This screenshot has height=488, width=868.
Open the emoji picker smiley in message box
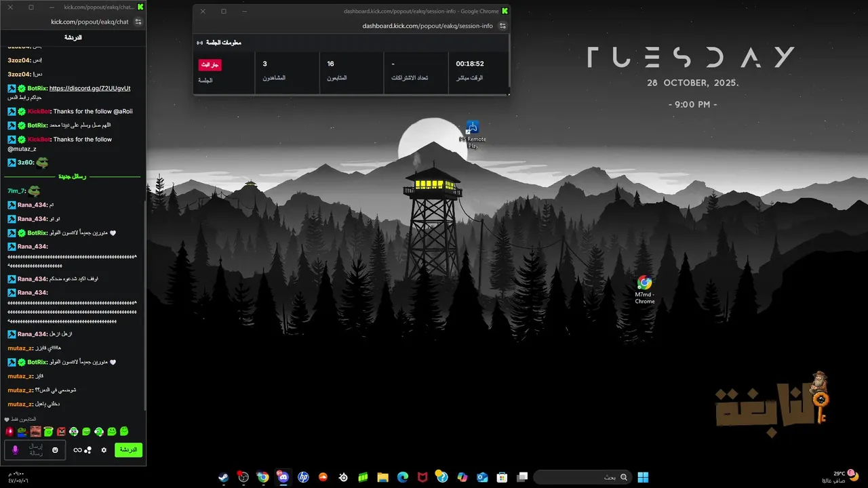click(55, 450)
